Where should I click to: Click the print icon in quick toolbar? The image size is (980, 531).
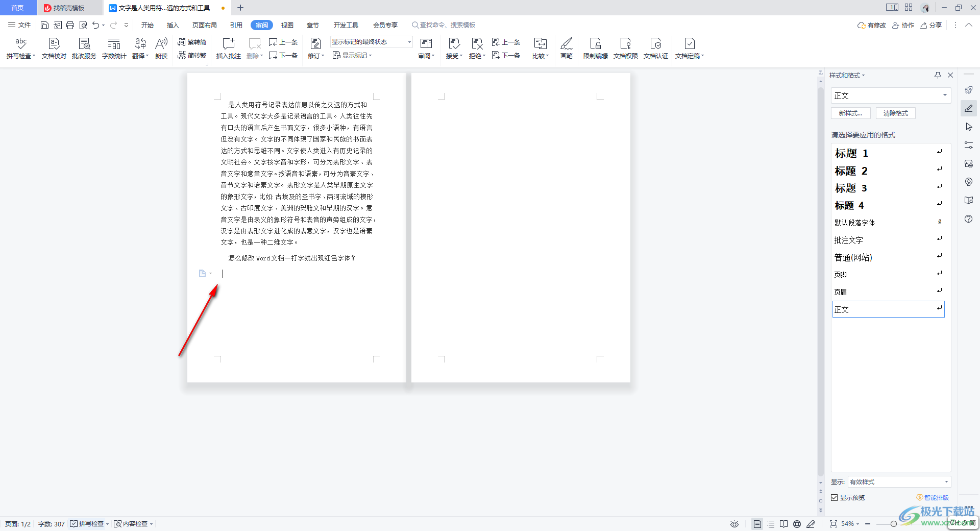point(70,25)
